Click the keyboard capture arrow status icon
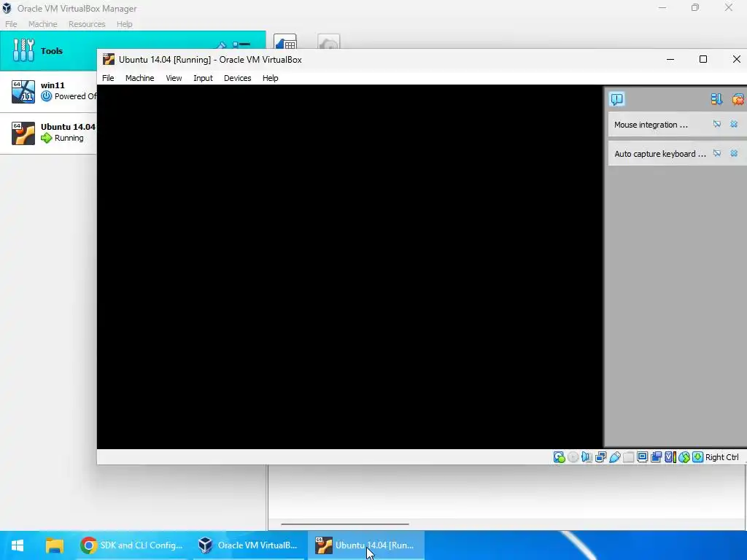This screenshot has width=747, height=560. click(698, 457)
